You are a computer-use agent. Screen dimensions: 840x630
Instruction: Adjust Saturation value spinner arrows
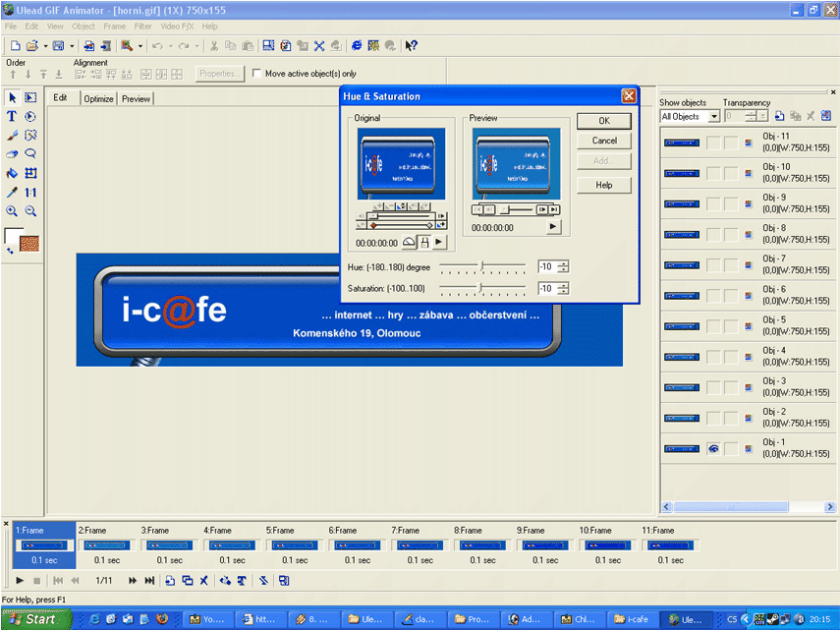tap(563, 289)
